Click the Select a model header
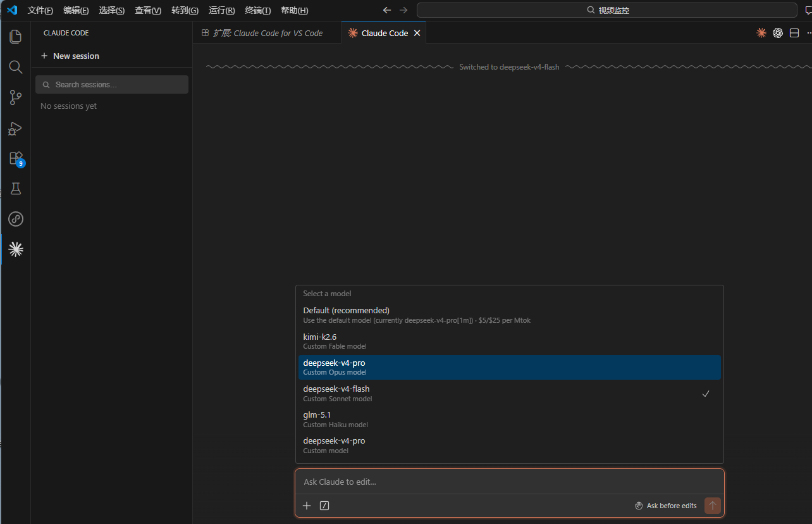812x524 pixels. pos(327,294)
